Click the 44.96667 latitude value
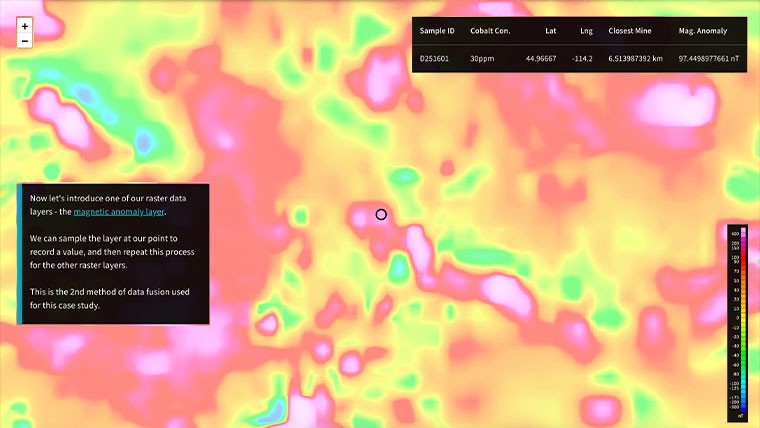Screen dimensions: 760x428 pos(541,59)
